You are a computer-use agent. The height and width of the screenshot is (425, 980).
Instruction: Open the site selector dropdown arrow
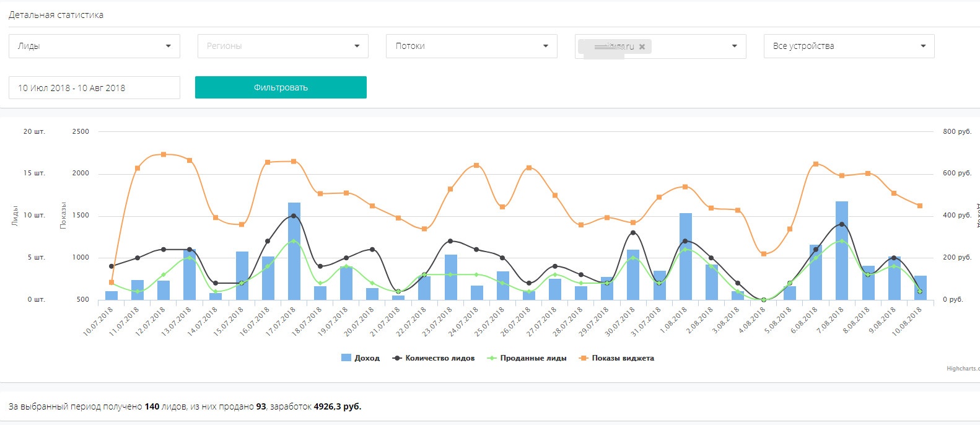(x=735, y=46)
